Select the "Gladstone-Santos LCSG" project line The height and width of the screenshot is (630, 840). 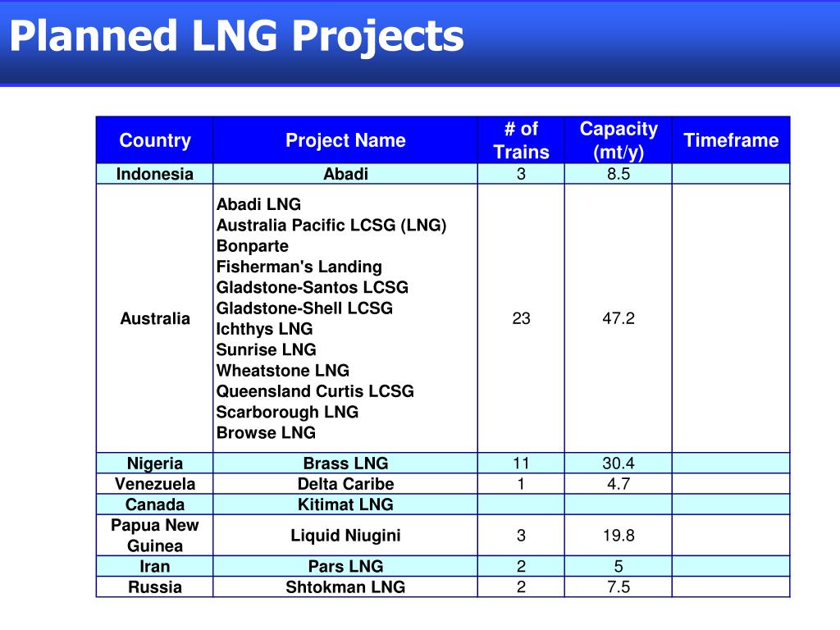coord(313,287)
